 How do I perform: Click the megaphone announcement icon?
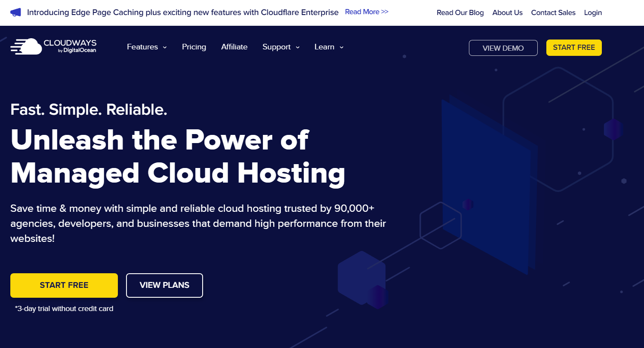[x=15, y=12]
